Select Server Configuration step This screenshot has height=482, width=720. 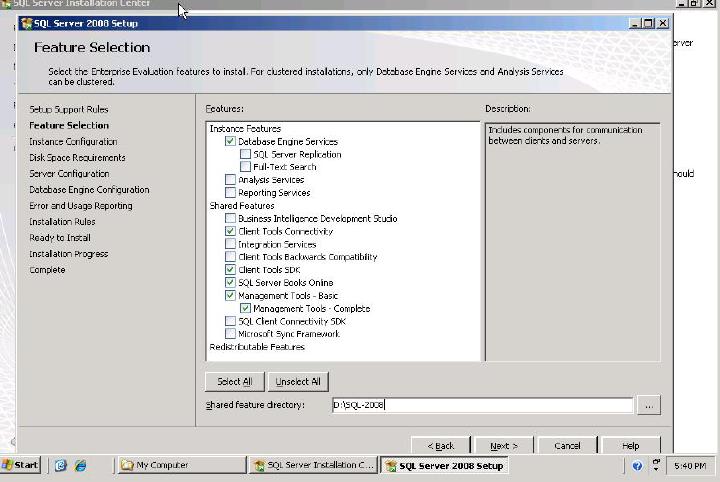(69, 174)
